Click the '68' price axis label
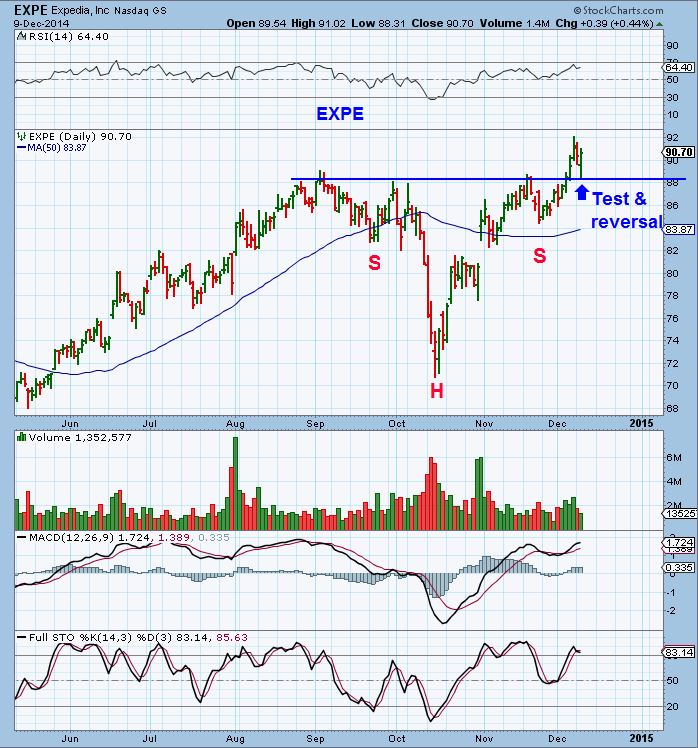Viewport: 698px width, 748px height. [672, 408]
